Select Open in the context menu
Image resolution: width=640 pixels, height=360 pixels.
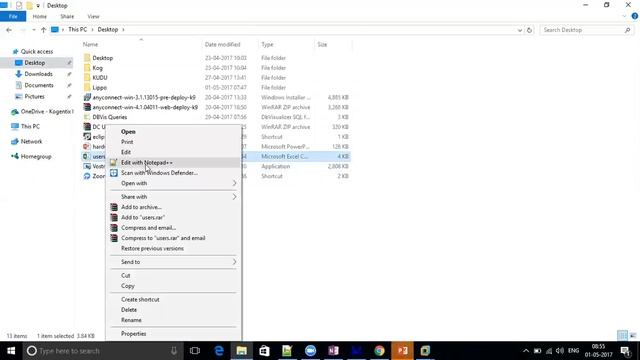click(128, 132)
